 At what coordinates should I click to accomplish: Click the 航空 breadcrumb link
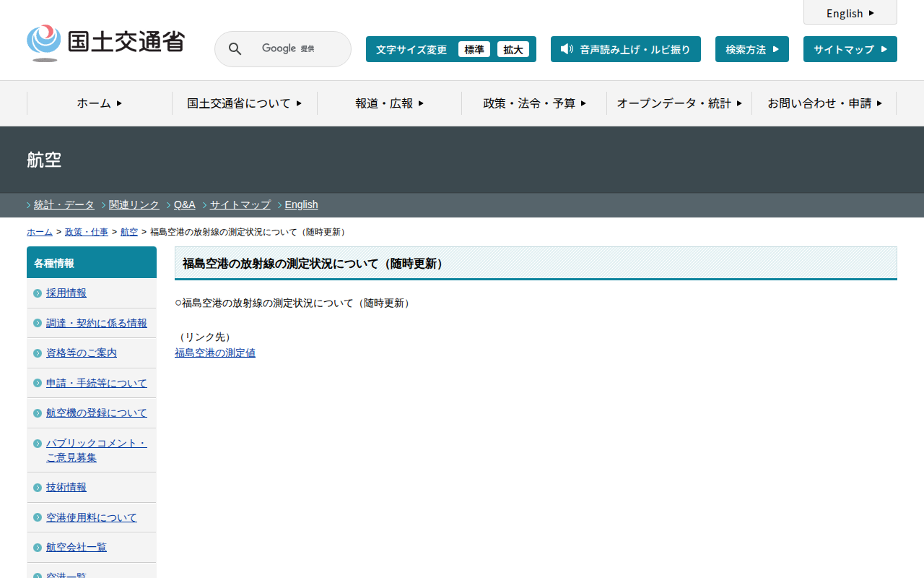point(129,232)
